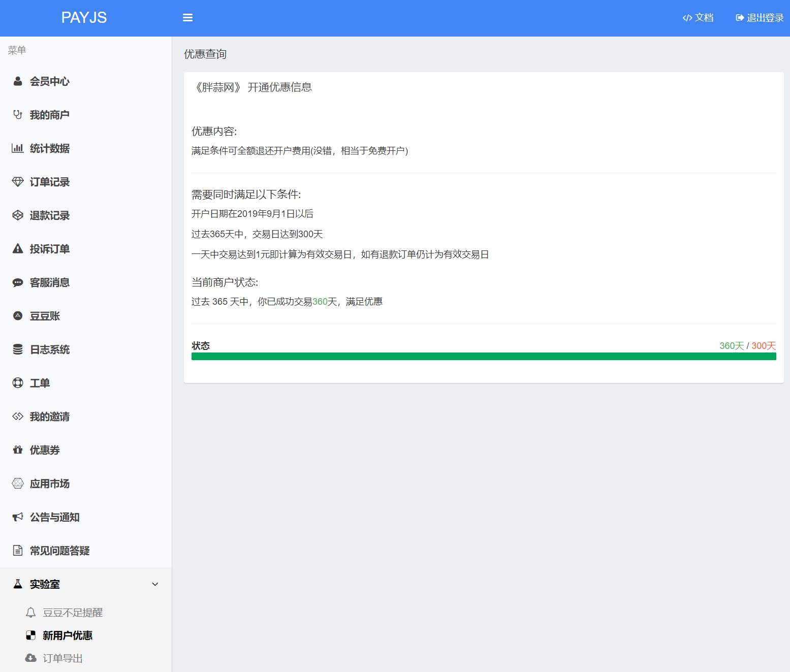The height and width of the screenshot is (672, 790).
Task: Click the database icon for 日志系统
Action: click(x=18, y=349)
